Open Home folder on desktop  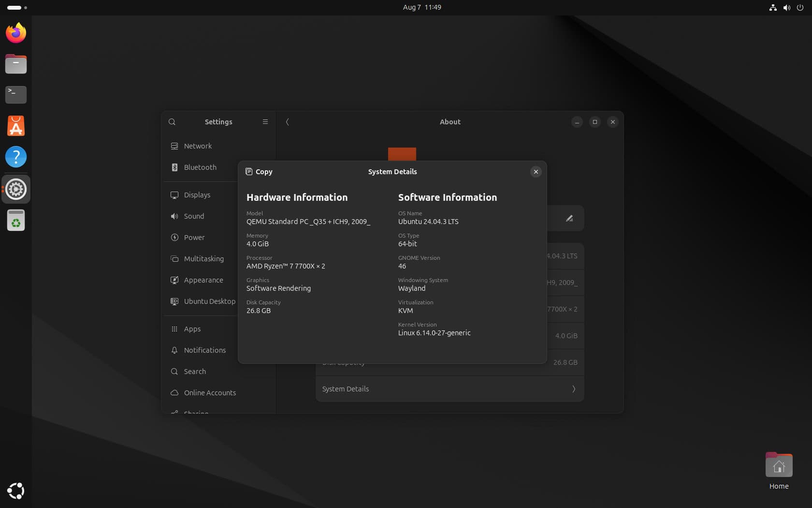779,471
